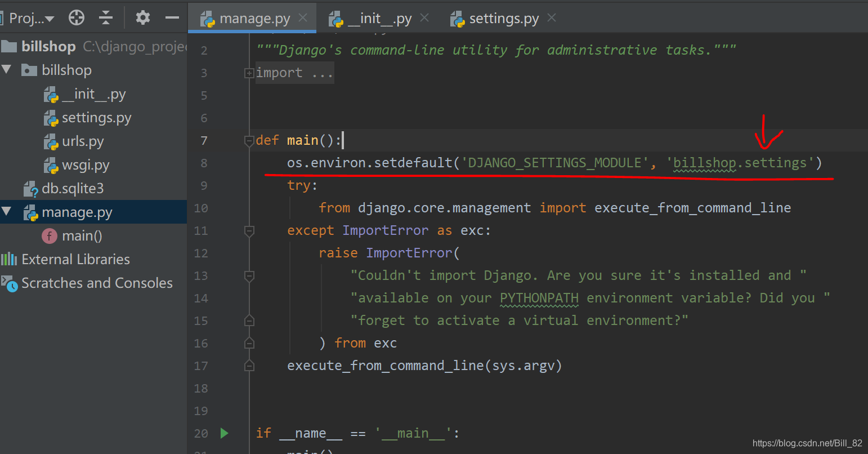The image size is (868, 454).
Task: Close the settings.py tab
Action: click(x=552, y=18)
